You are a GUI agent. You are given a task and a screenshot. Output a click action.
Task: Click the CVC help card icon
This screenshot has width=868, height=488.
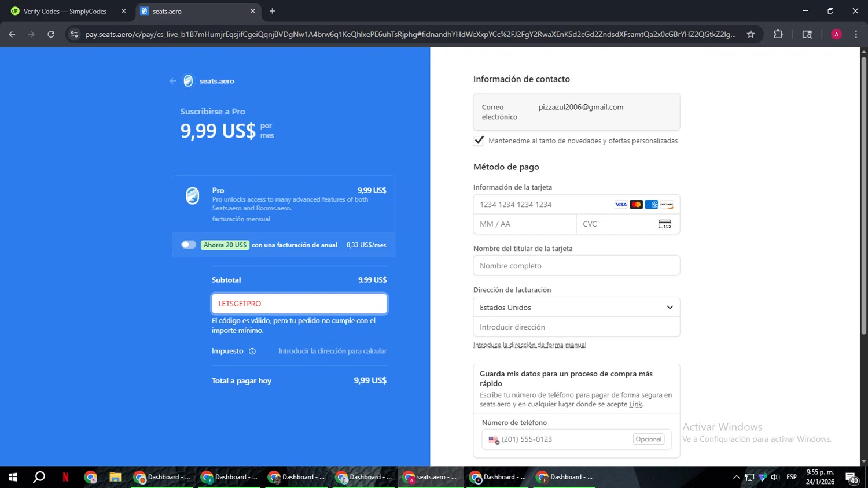click(665, 224)
